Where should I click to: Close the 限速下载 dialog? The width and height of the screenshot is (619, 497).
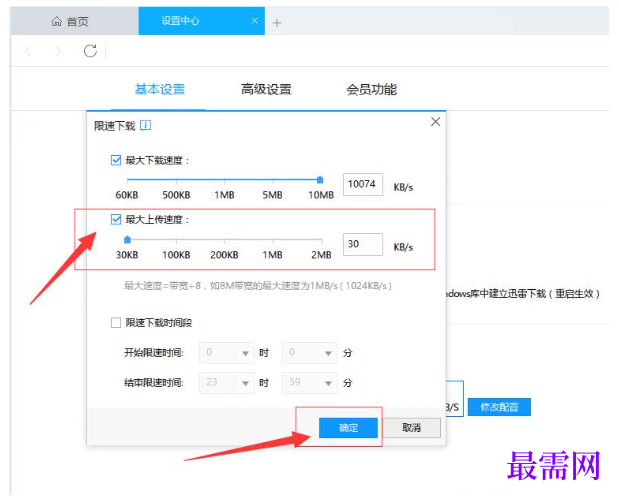[x=435, y=122]
